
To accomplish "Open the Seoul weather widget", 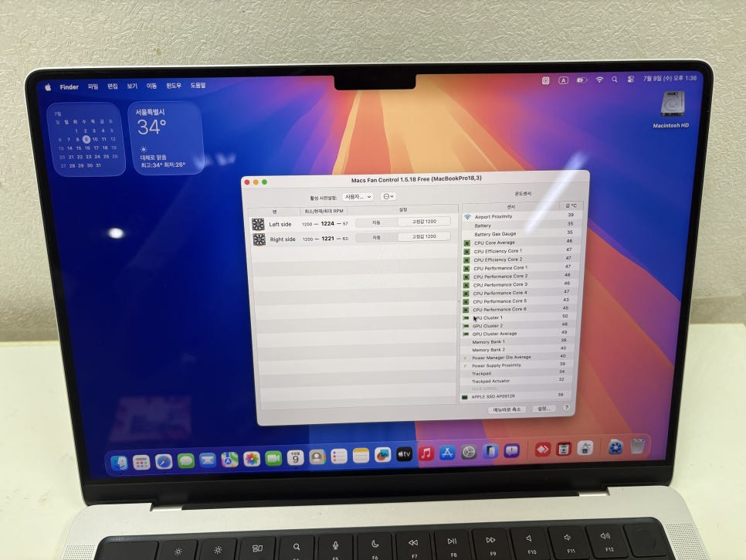I will tap(165, 138).
